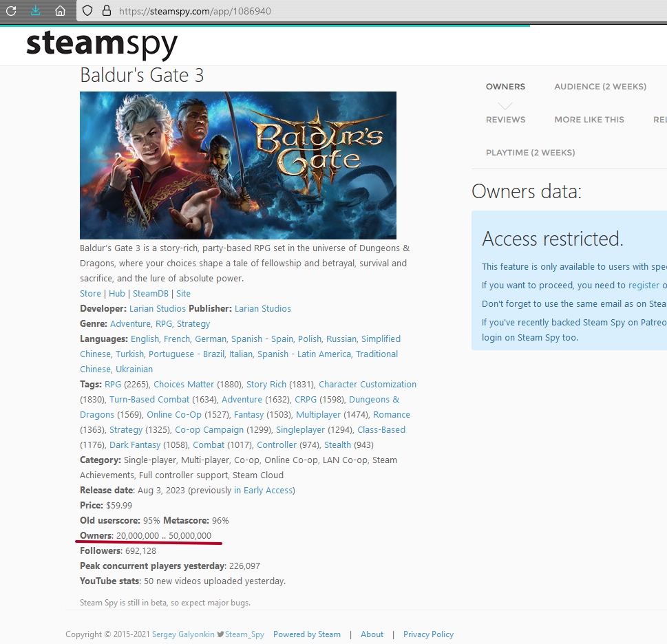Select the German language link
Viewport: 667px width, 644px height.
[211, 339]
